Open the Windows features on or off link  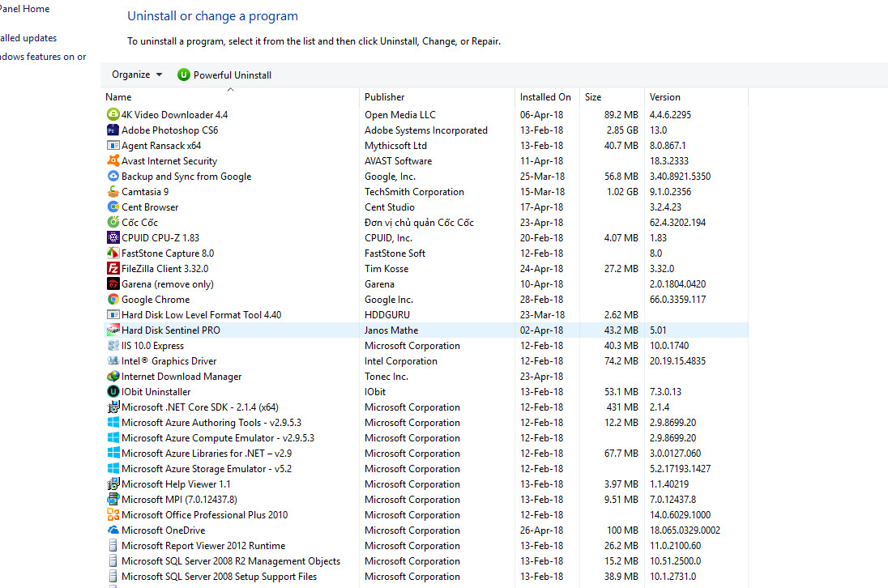(43, 57)
